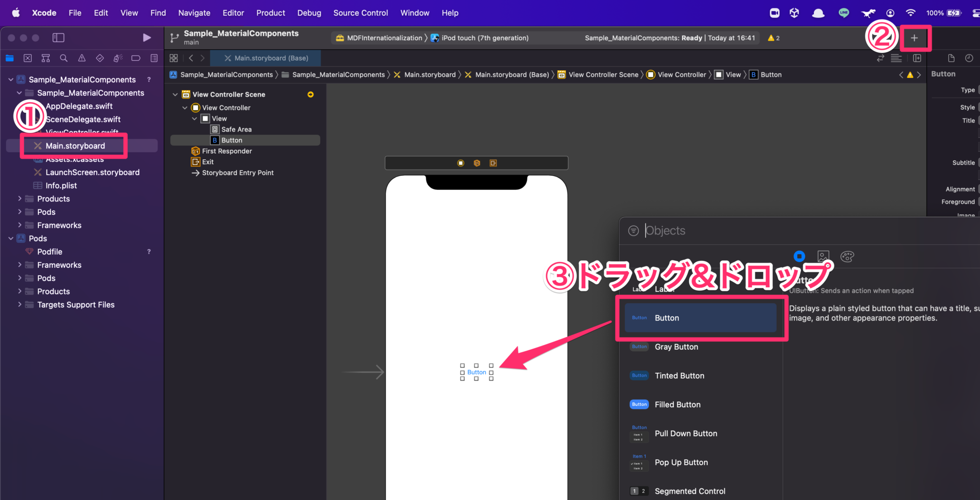This screenshot has height=500, width=980.
Task: Toggle the Version editor mode
Action: coord(880,58)
